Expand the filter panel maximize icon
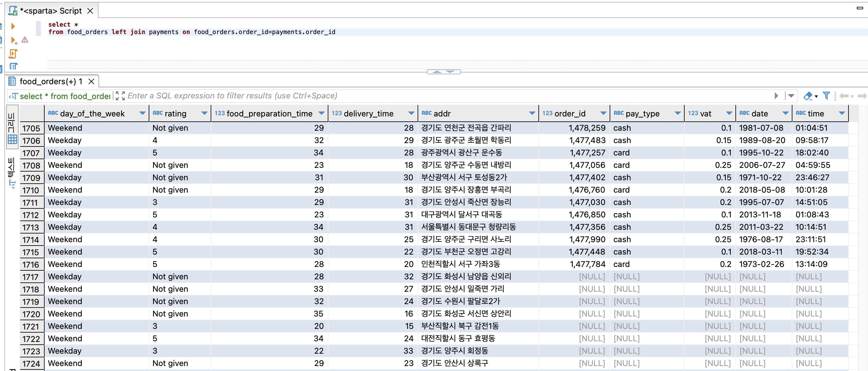 120,96
